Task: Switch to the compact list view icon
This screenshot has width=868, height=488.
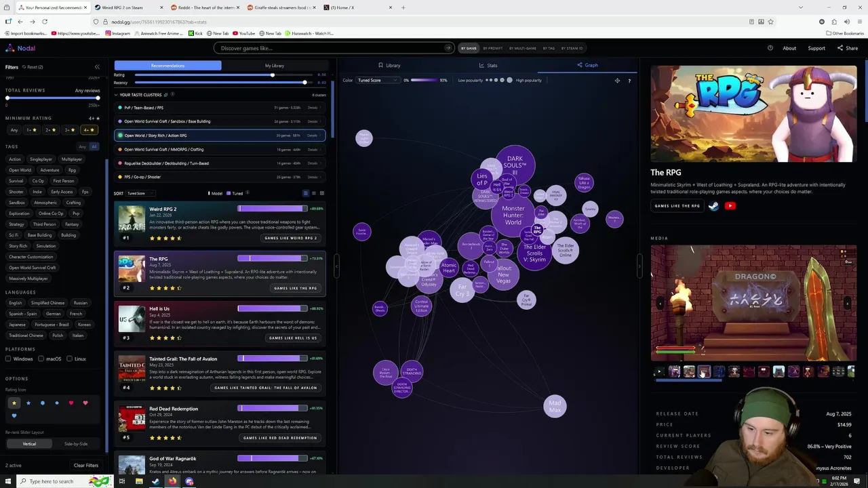Action: 313,193
